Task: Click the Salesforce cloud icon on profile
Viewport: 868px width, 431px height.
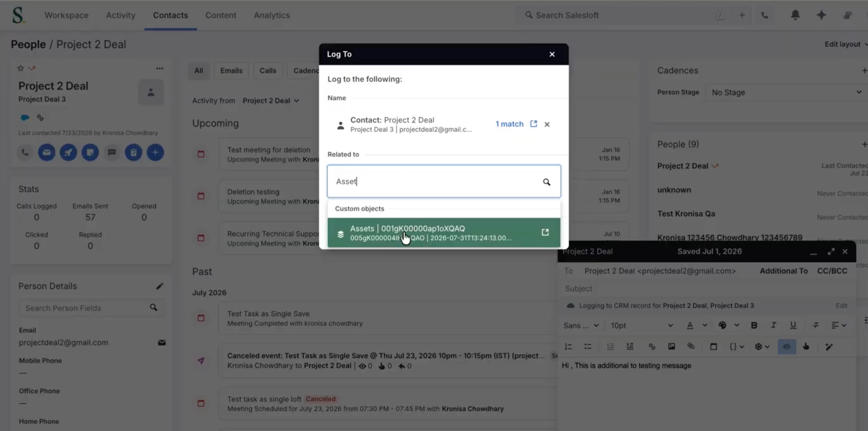Action: tap(25, 117)
